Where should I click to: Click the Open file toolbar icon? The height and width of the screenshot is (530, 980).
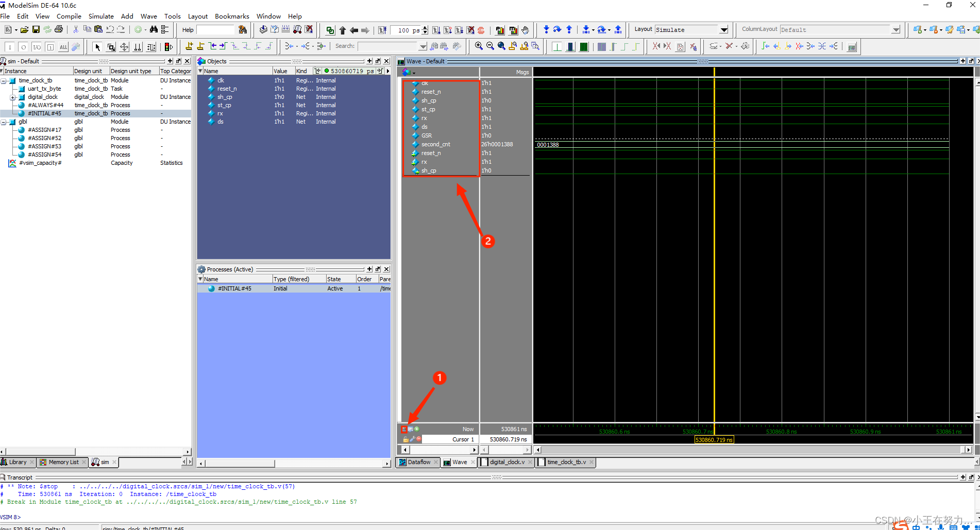[24, 30]
